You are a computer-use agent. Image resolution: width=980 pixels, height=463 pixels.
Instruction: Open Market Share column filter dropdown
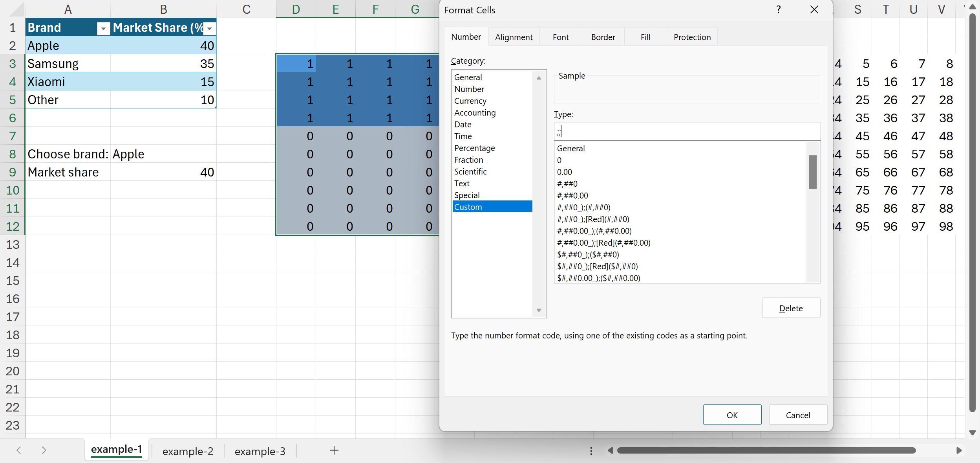point(210,28)
